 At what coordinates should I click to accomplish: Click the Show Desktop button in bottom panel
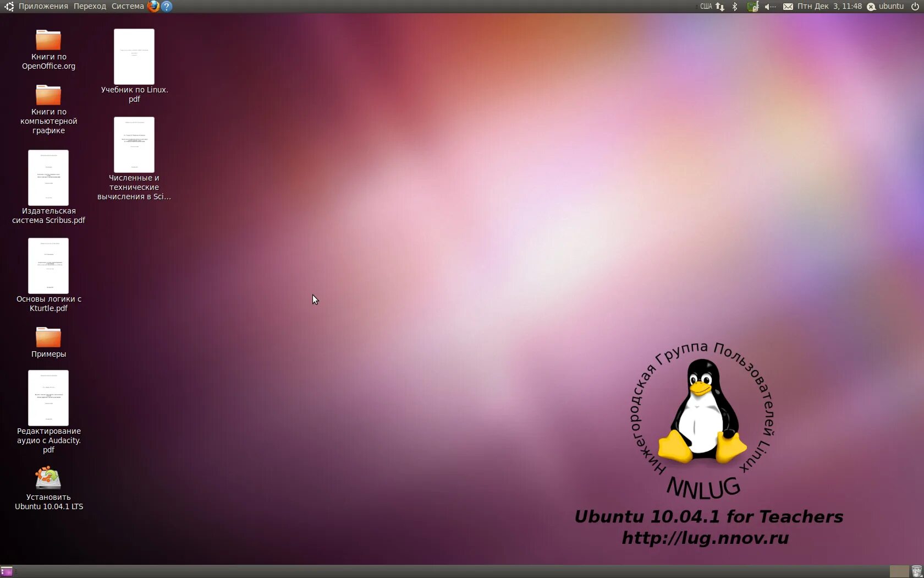click(7, 571)
